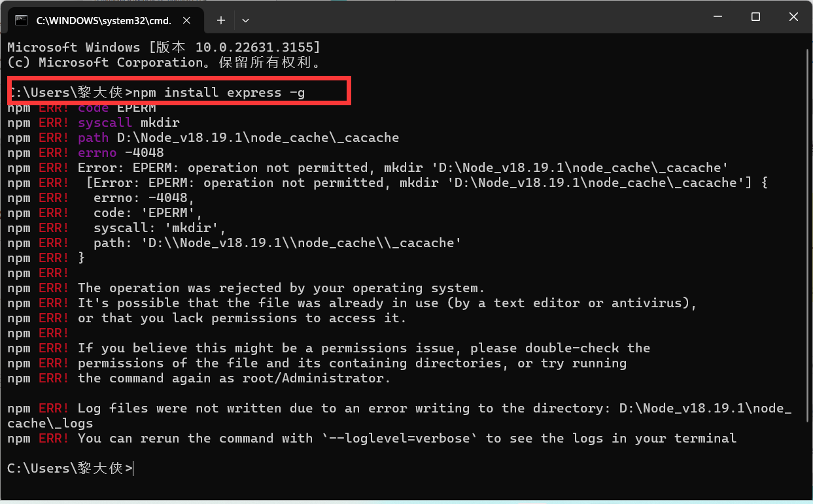Click 'the command again as root/Administrator' line
The height and width of the screenshot is (504, 813).
tap(199, 378)
